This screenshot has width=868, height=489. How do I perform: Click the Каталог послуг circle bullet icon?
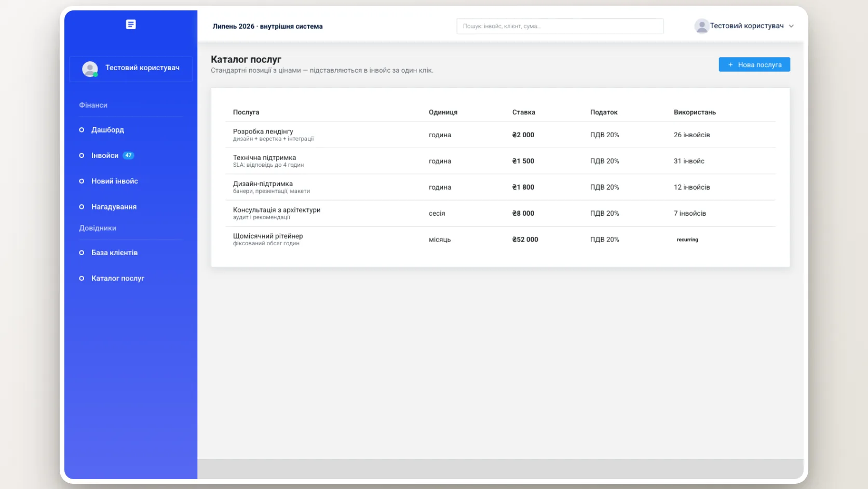(82, 279)
